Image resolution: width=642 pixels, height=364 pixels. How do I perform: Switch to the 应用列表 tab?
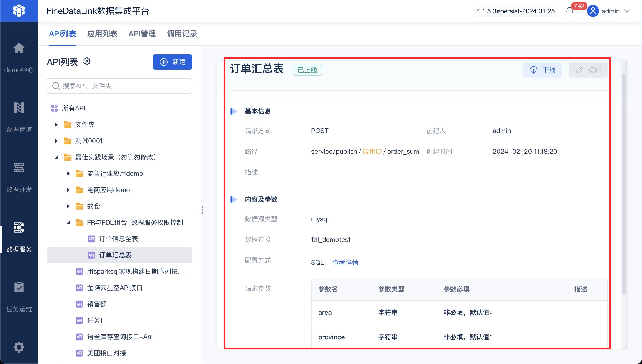102,34
